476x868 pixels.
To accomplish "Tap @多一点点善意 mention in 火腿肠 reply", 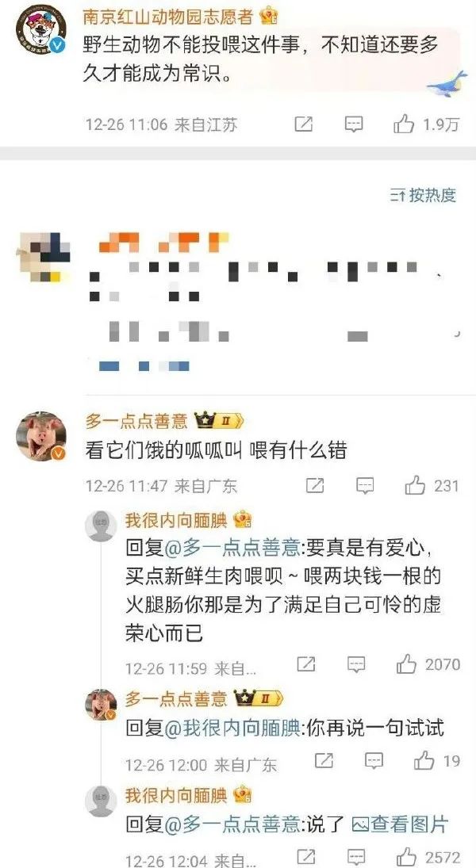I will 232,548.
